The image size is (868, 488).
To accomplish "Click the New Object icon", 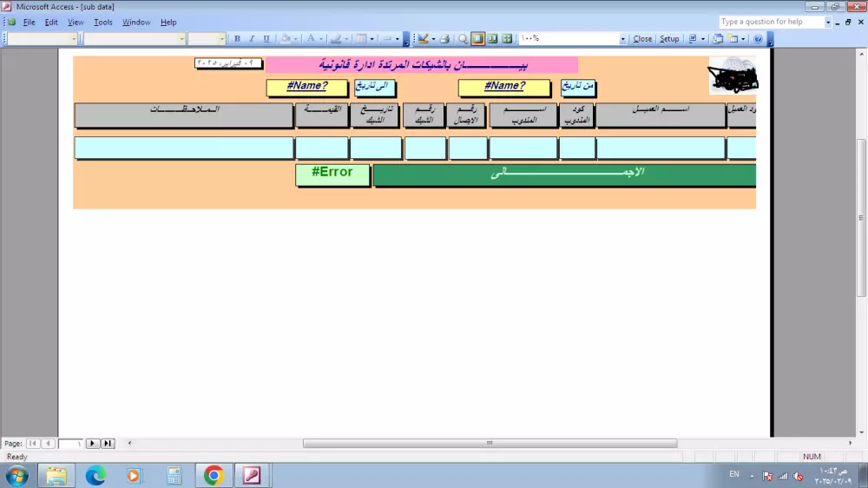I will pyautogui.click(x=733, y=39).
